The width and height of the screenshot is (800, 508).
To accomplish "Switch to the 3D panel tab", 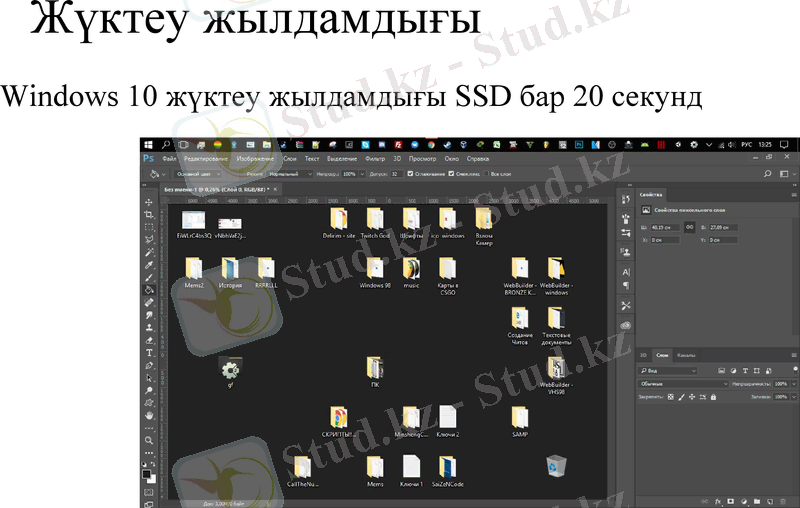I will pyautogui.click(x=643, y=355).
